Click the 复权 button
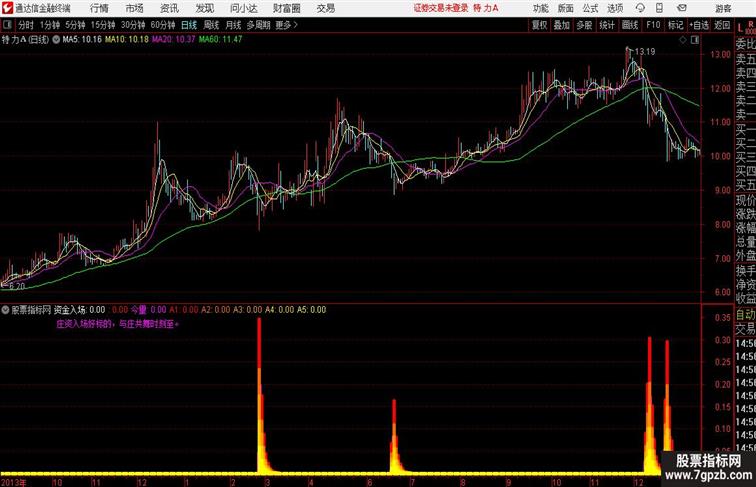756x487 pixels. click(540, 25)
